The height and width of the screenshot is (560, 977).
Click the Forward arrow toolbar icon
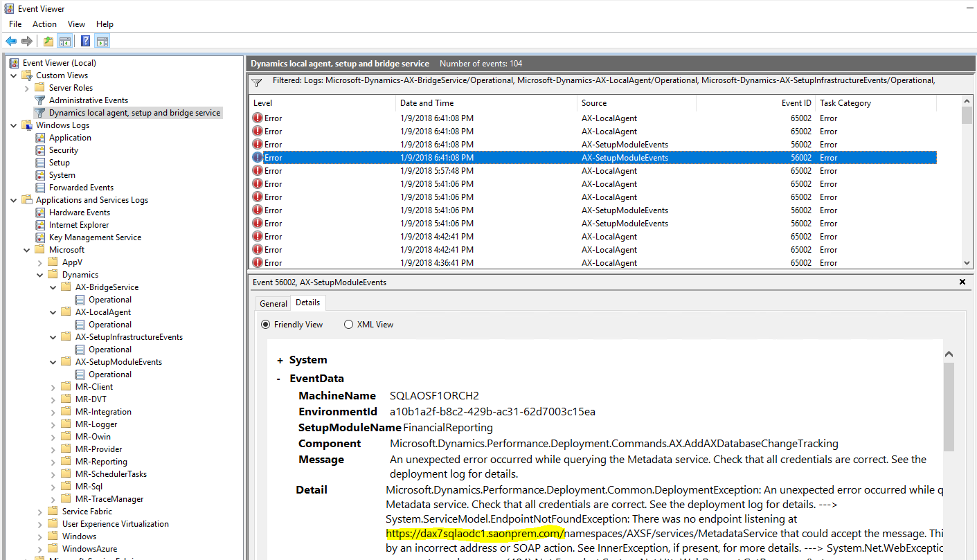point(27,42)
